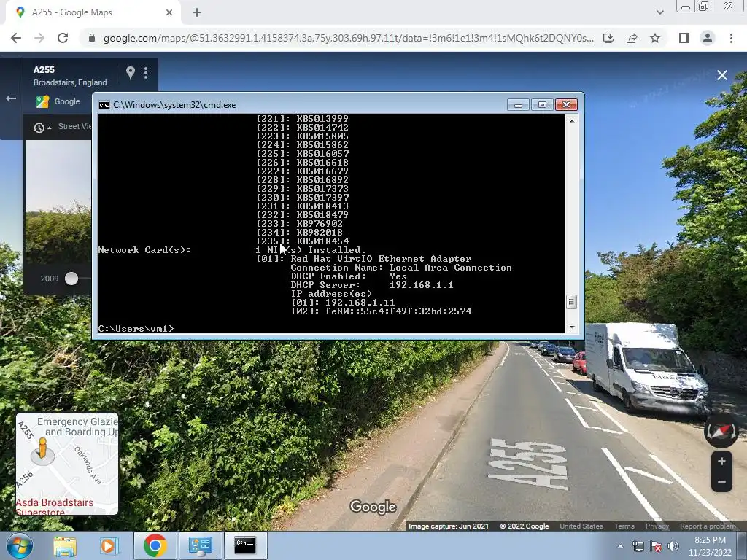This screenshot has width=747, height=560.
Task: Open the Windows Start button
Action: coord(20,545)
